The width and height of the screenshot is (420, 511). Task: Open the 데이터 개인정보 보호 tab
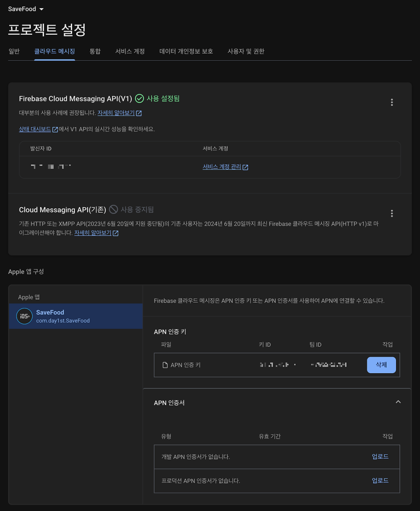[x=186, y=51]
